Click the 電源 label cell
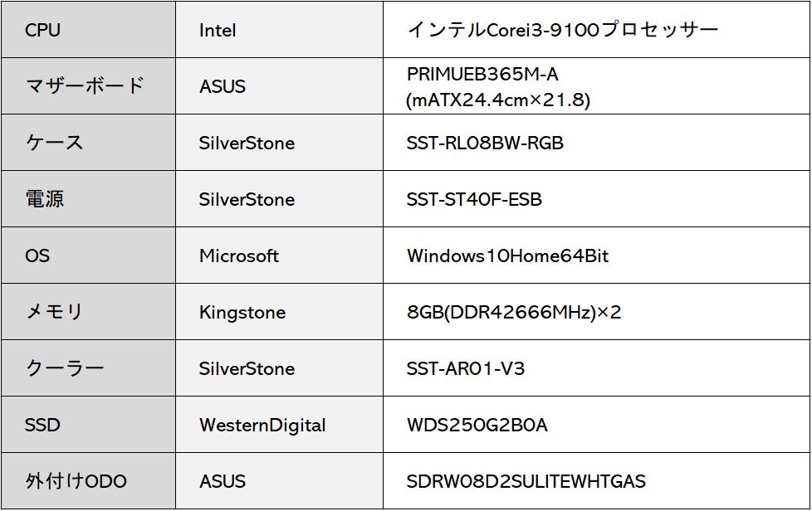The height and width of the screenshot is (511, 812). [x=88, y=198]
